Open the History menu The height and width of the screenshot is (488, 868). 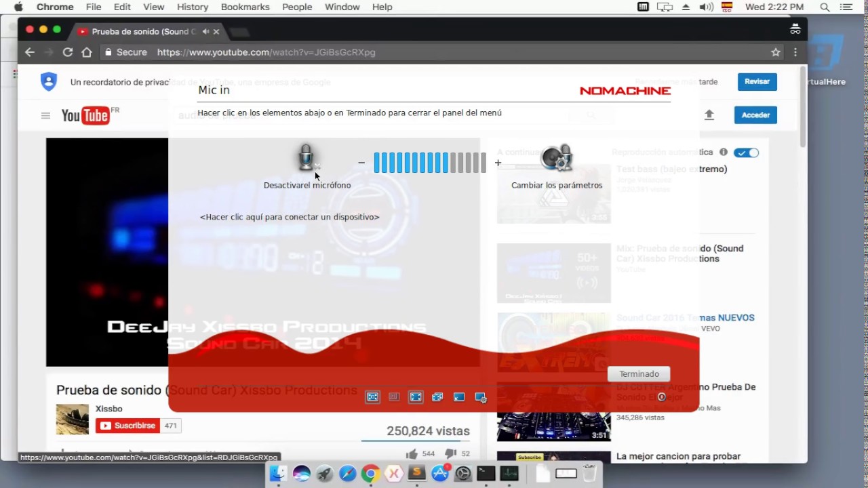point(193,7)
